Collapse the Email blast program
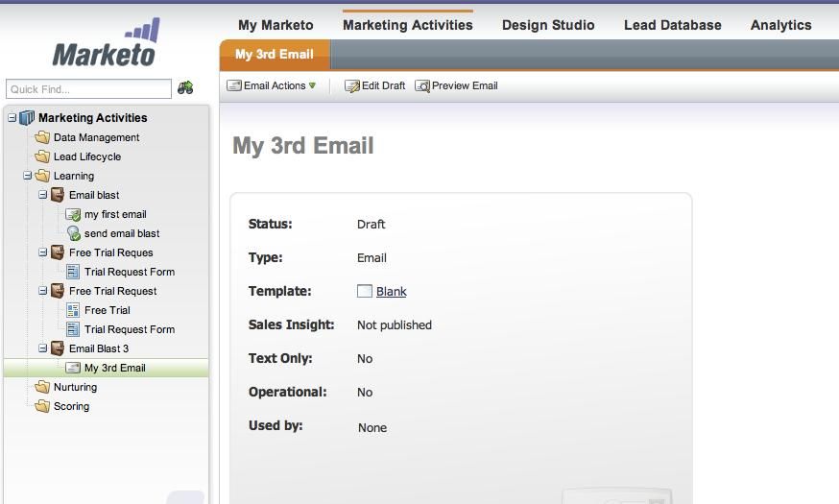This screenshot has height=504, width=839. tap(43, 195)
